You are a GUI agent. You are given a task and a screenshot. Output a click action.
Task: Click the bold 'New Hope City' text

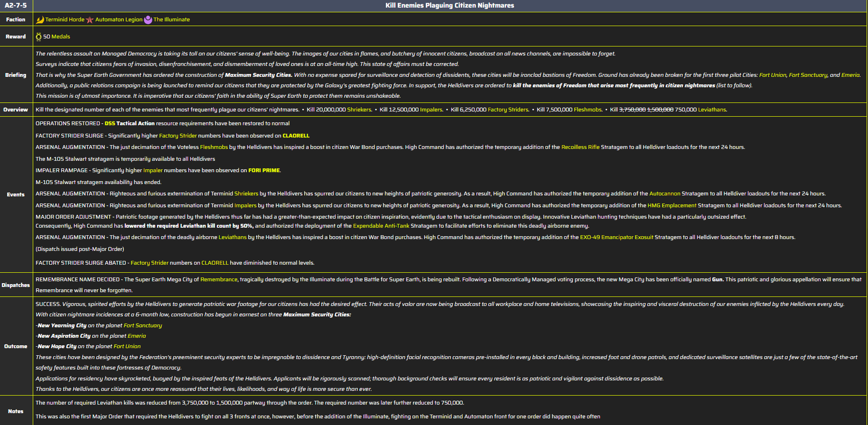(x=57, y=346)
